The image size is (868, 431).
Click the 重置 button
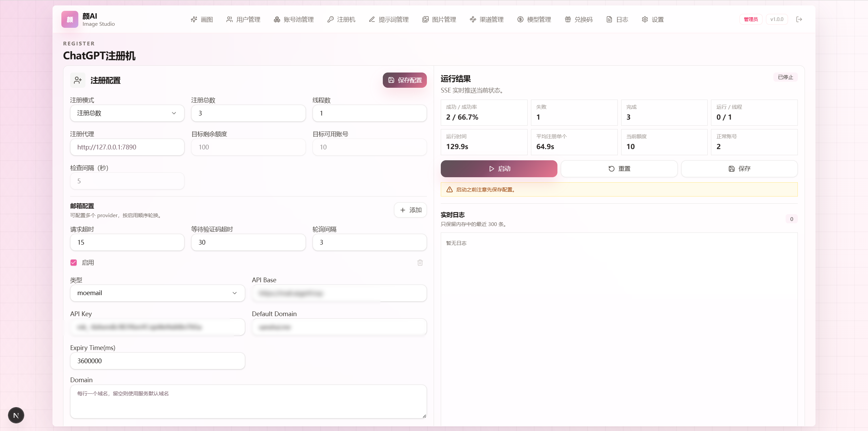click(619, 169)
